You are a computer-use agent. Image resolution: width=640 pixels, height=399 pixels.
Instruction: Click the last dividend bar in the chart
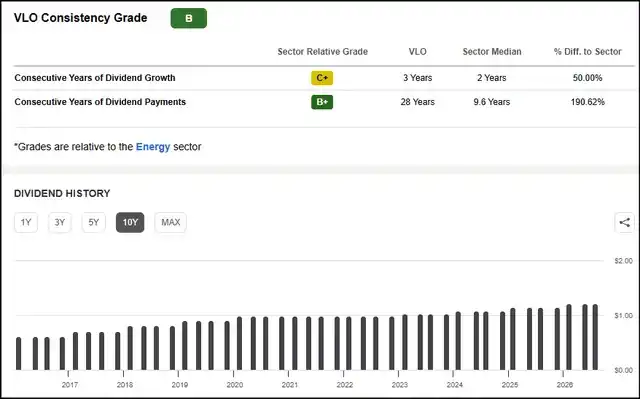(x=595, y=337)
